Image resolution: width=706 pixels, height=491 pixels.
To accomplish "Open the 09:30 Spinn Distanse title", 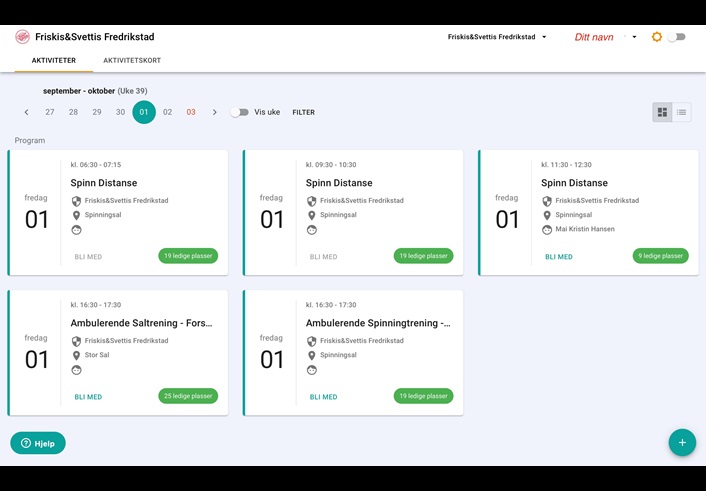I will tap(339, 183).
